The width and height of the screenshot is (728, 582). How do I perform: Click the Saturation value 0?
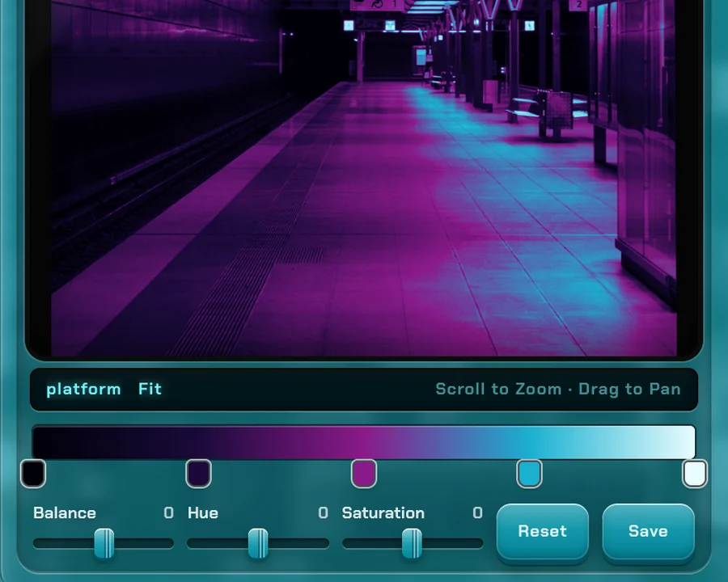tap(477, 512)
